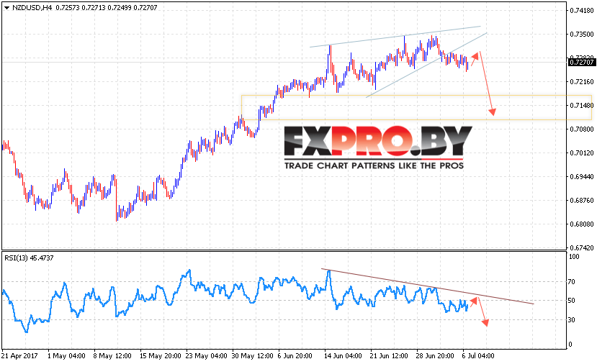
Task: Click the 0.70120 price axis value
Action: tap(581, 153)
